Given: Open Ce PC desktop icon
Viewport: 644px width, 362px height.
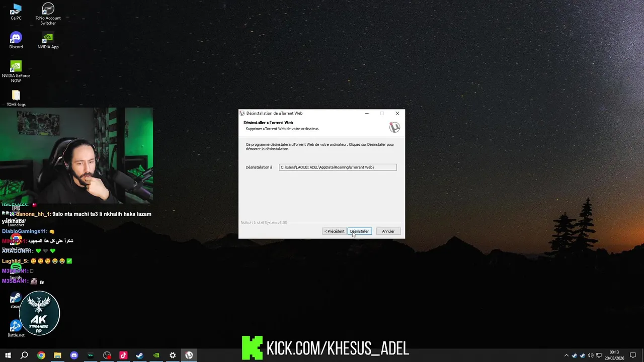Looking at the screenshot, I should pos(16,12).
